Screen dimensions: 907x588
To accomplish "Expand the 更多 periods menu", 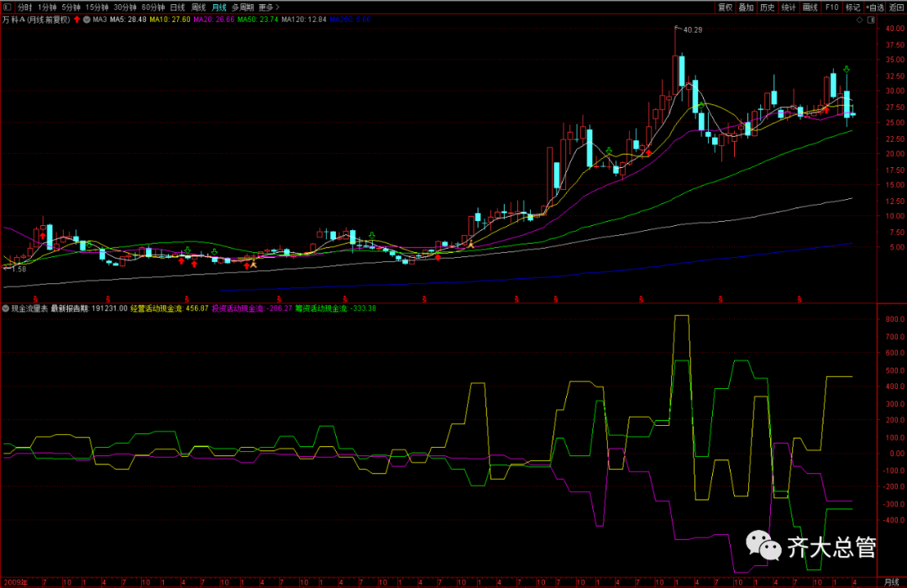I will [x=269, y=7].
